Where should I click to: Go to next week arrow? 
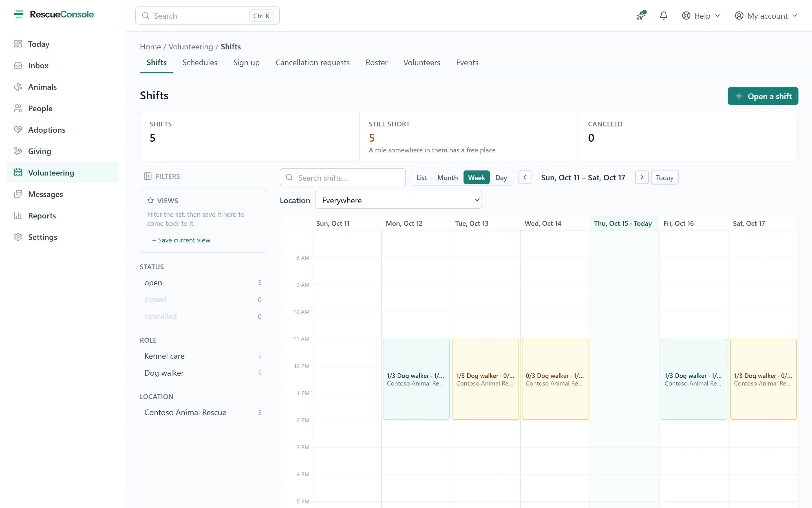[641, 178]
